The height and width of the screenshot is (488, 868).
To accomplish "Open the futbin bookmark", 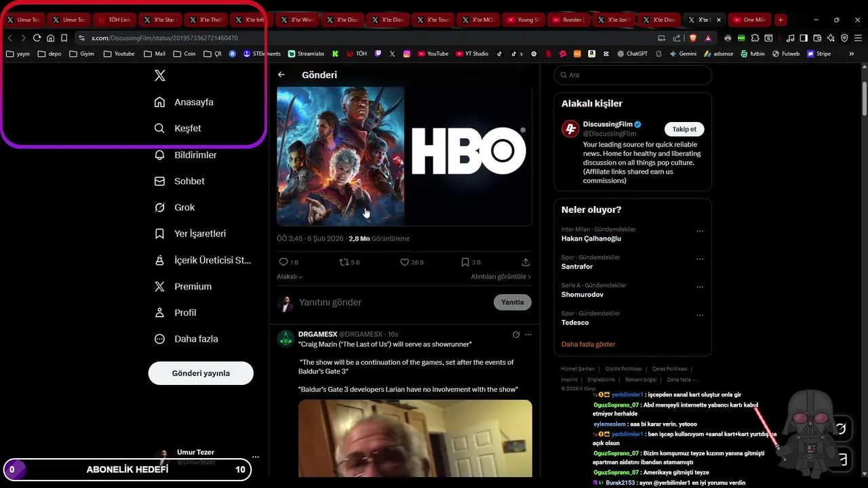I will pos(753,54).
